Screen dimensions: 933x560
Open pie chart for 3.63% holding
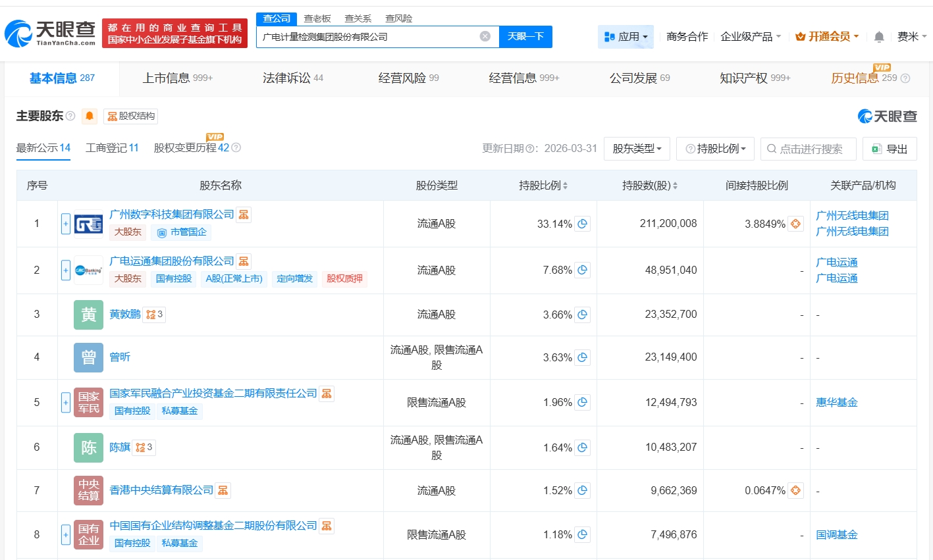coord(582,357)
